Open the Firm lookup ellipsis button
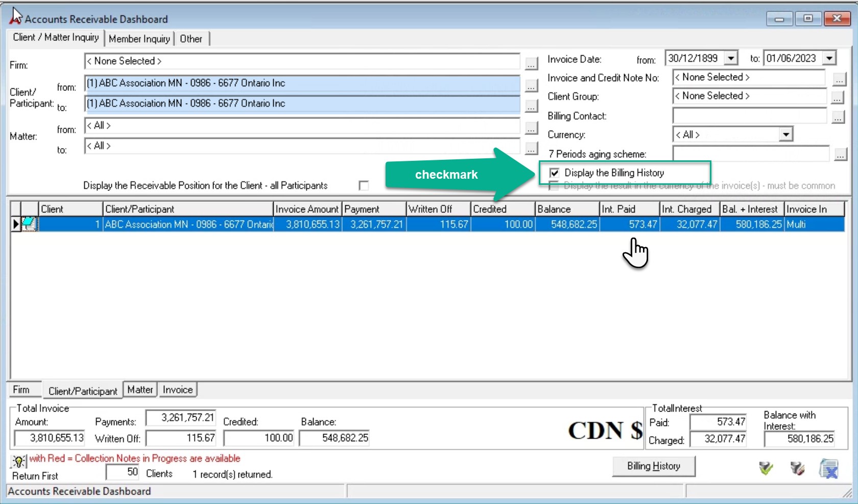Screen dimensions: 858x504 (531, 63)
